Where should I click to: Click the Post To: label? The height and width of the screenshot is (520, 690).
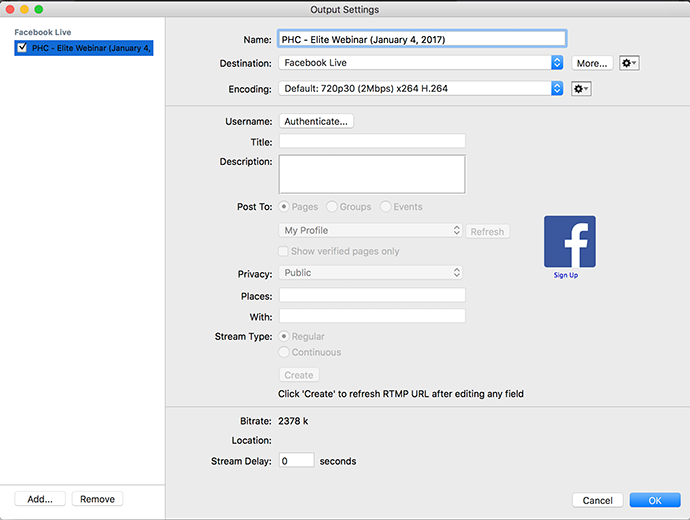255,207
